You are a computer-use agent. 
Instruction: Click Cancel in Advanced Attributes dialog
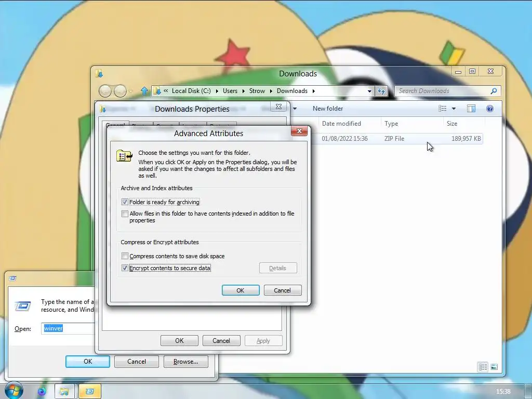tap(283, 290)
